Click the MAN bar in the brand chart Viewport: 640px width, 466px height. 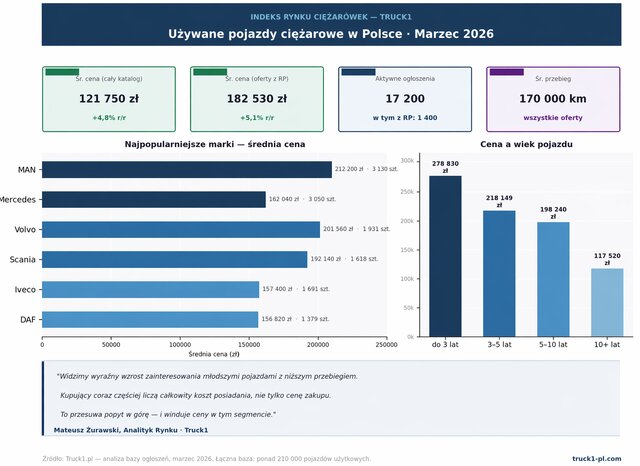(x=187, y=170)
